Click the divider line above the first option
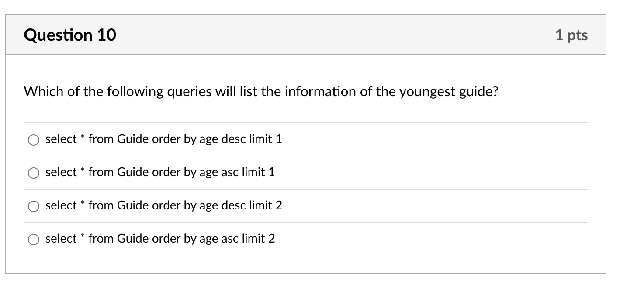The width and height of the screenshot is (644, 292). (306, 123)
